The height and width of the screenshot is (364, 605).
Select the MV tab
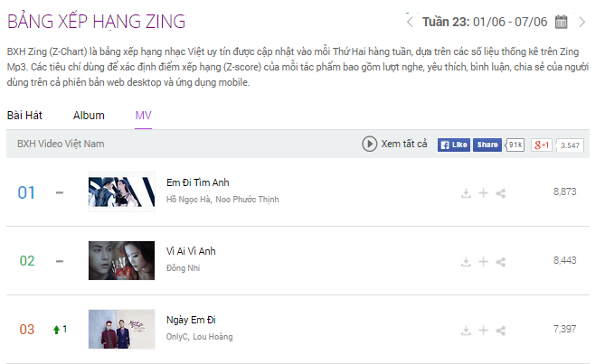pos(143,116)
